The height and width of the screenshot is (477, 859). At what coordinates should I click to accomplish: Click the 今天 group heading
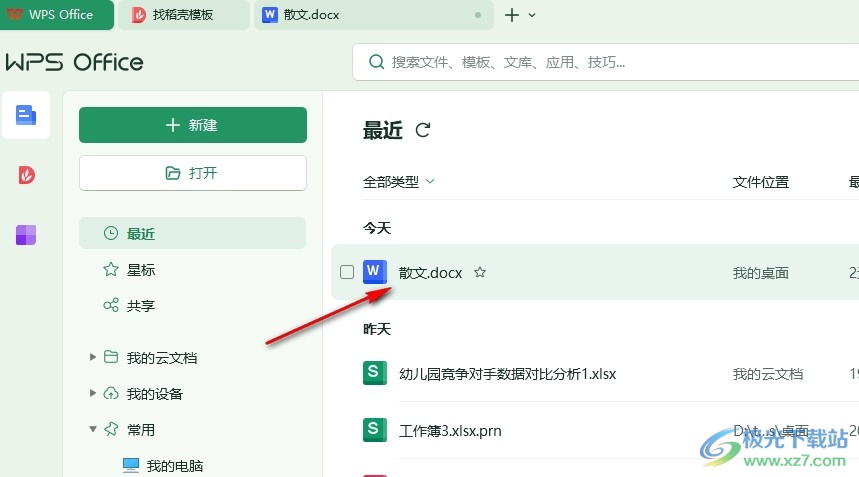(x=377, y=228)
